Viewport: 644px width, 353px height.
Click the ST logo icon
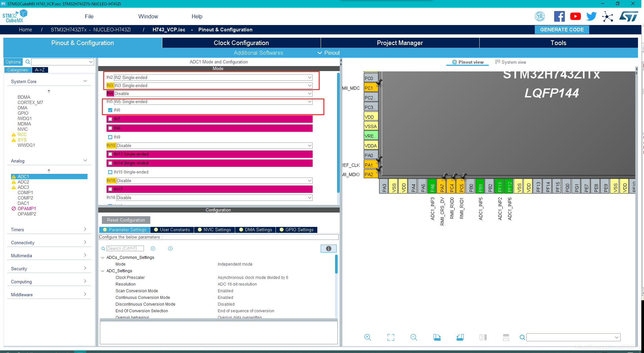pyautogui.click(x=628, y=16)
